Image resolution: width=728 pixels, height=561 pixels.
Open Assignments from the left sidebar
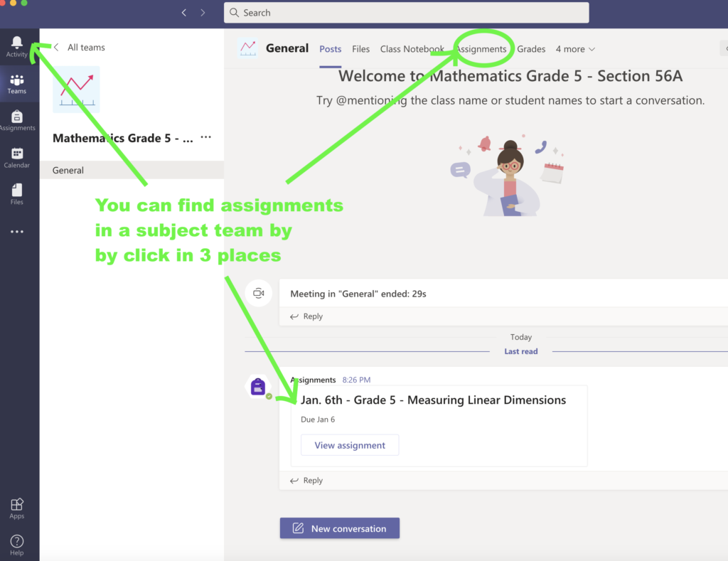coord(17,121)
